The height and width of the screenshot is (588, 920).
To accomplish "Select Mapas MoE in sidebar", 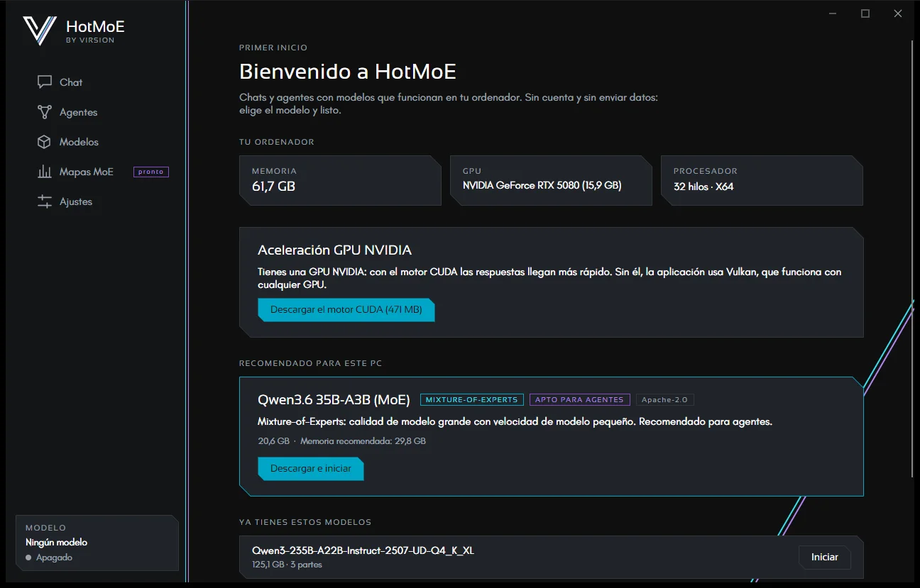I will click(87, 172).
